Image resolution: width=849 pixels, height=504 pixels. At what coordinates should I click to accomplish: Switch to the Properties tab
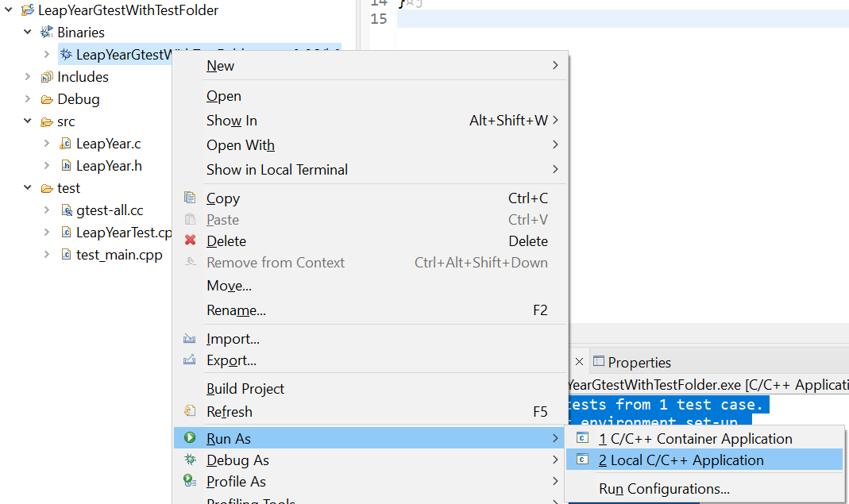632,362
